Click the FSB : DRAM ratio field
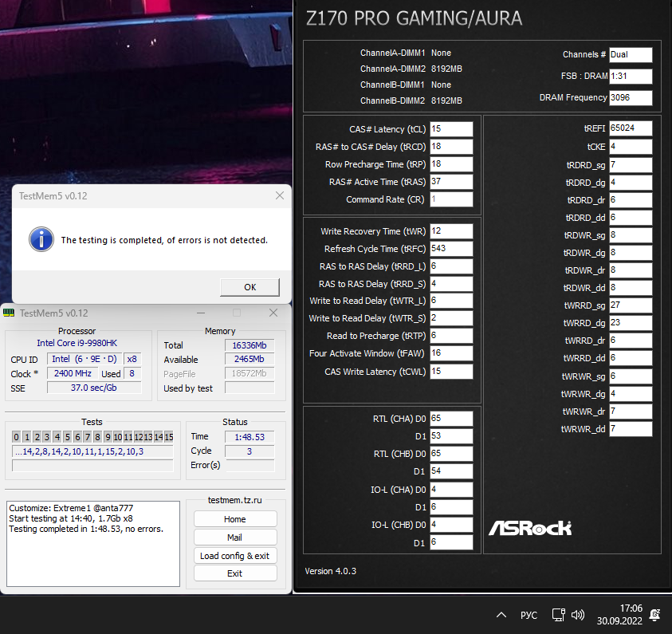Image resolution: width=672 pixels, height=634 pixels. 631,77
